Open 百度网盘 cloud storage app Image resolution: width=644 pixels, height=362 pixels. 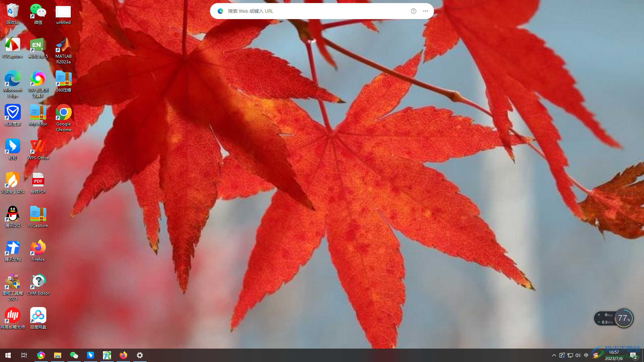pos(38,315)
